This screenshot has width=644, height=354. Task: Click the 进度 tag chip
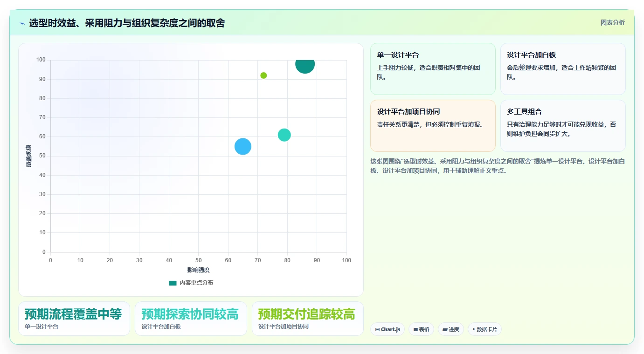point(451,329)
